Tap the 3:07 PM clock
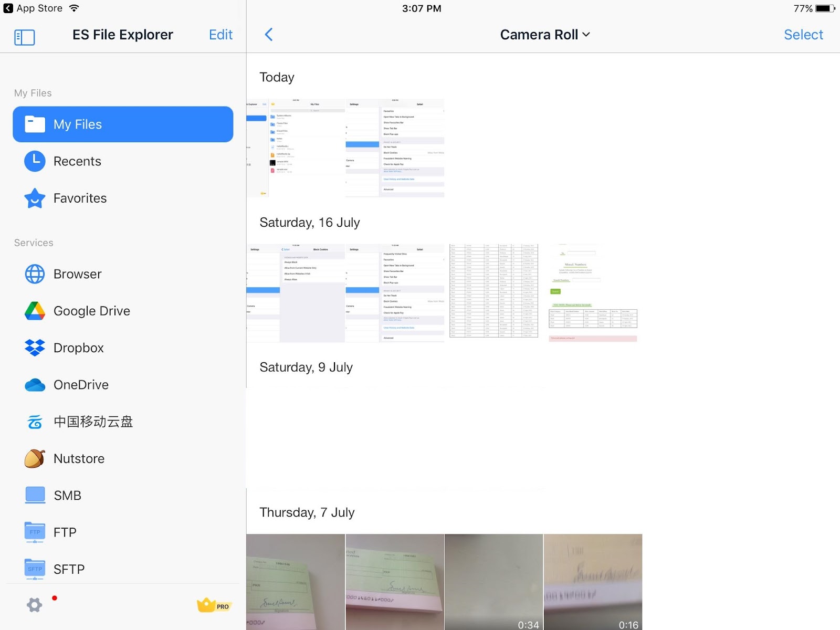The width and height of the screenshot is (840, 630). 422,8
